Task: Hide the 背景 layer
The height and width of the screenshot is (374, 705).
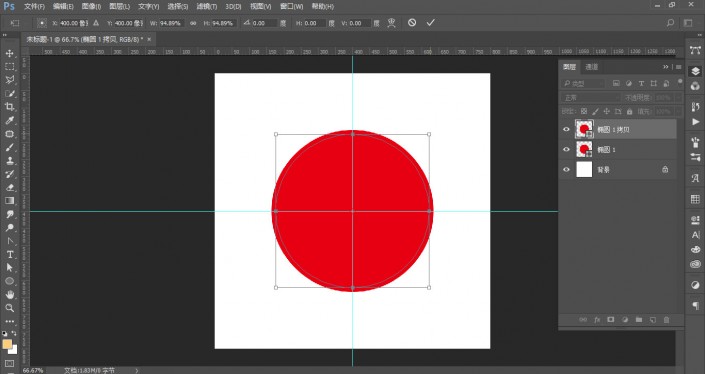Action: (567, 170)
